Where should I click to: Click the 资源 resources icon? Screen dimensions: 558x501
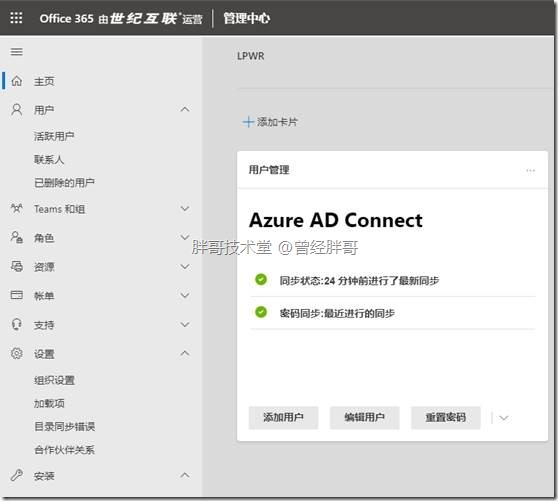[17, 266]
